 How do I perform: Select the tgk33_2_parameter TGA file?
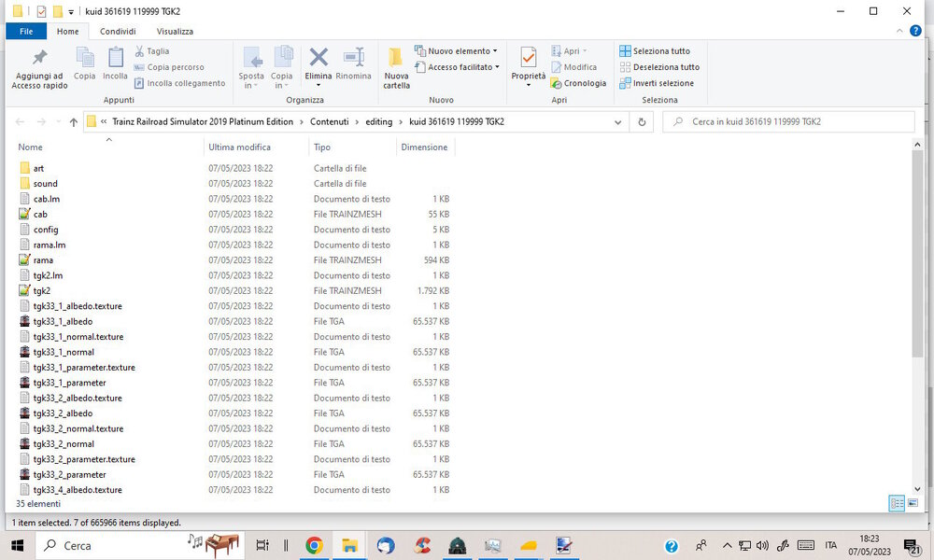click(x=69, y=475)
